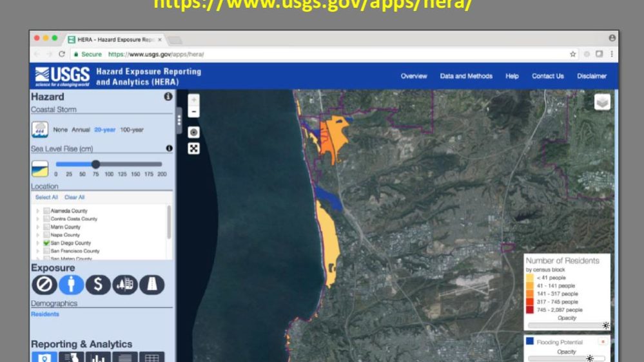The image size is (644, 362).
Task: Open the Overview menu item
Action: click(x=414, y=76)
